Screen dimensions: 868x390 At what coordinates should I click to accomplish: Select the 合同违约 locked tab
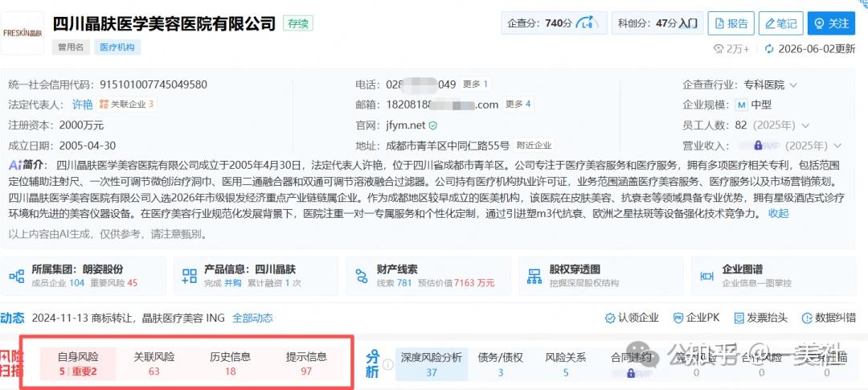631,364
